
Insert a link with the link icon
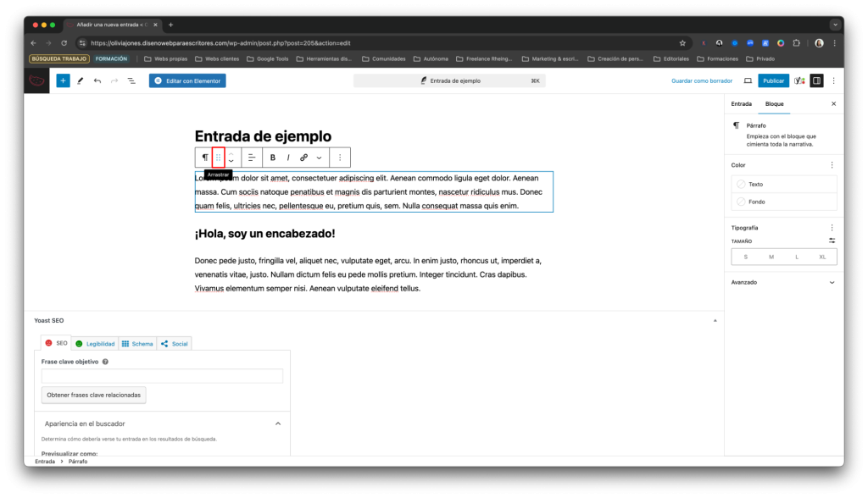pyautogui.click(x=303, y=158)
